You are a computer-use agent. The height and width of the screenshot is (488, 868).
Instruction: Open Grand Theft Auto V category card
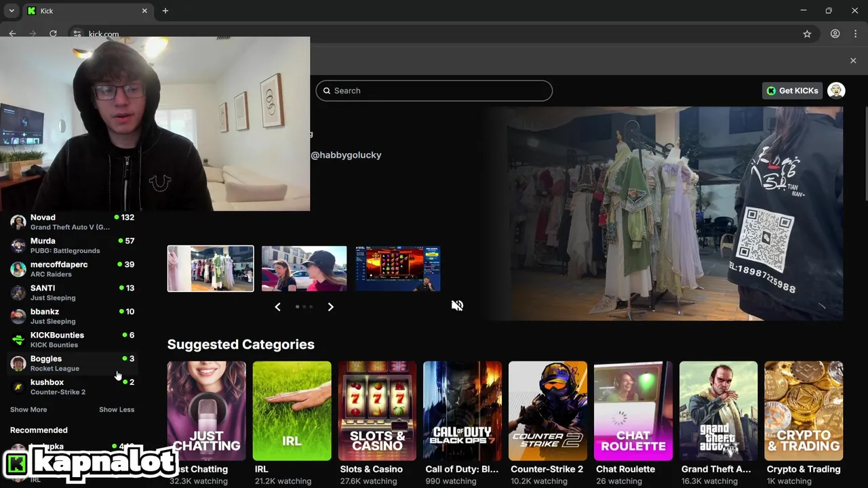[x=718, y=411]
